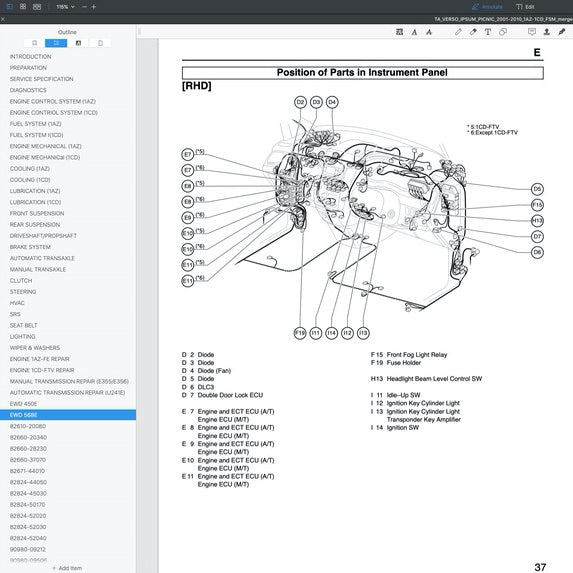Select the text box tool

[x=488, y=32]
